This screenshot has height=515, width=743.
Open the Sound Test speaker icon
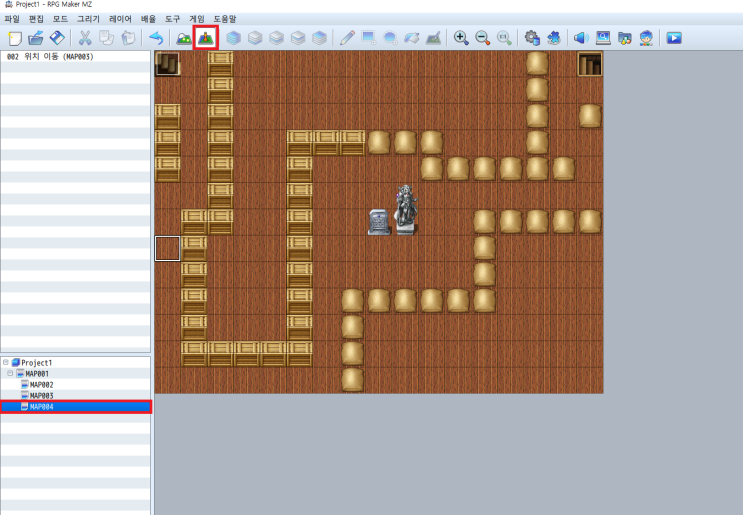(x=581, y=38)
